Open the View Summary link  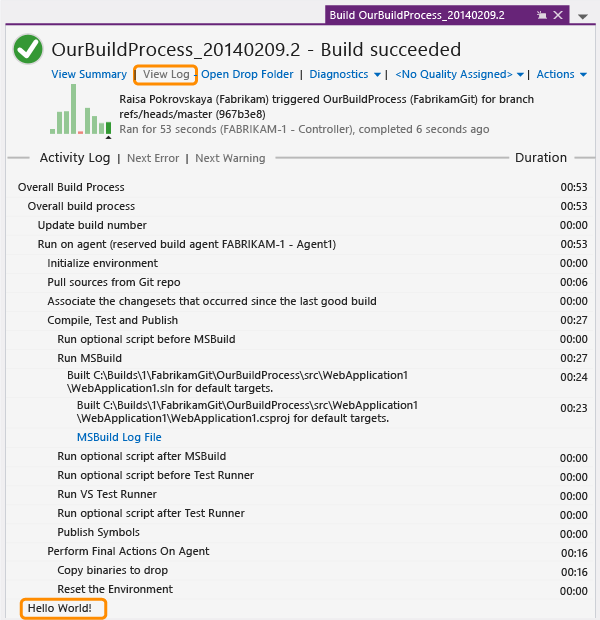tap(89, 74)
